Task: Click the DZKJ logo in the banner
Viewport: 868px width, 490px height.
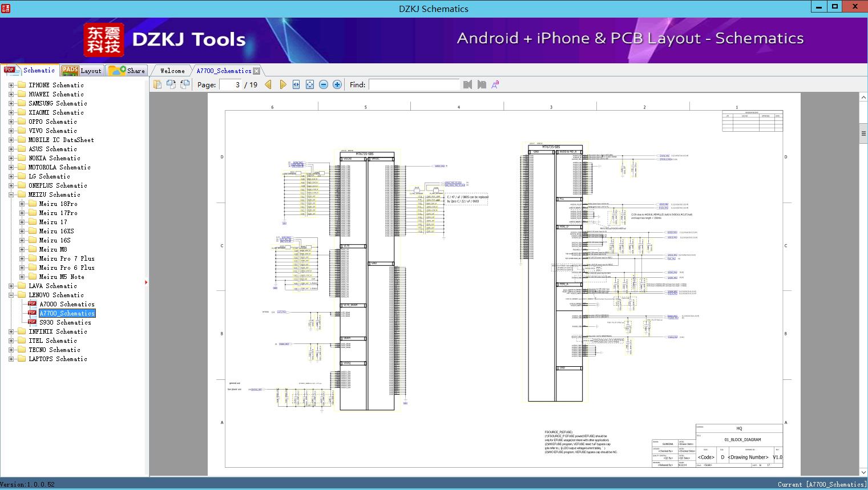Action: point(104,40)
